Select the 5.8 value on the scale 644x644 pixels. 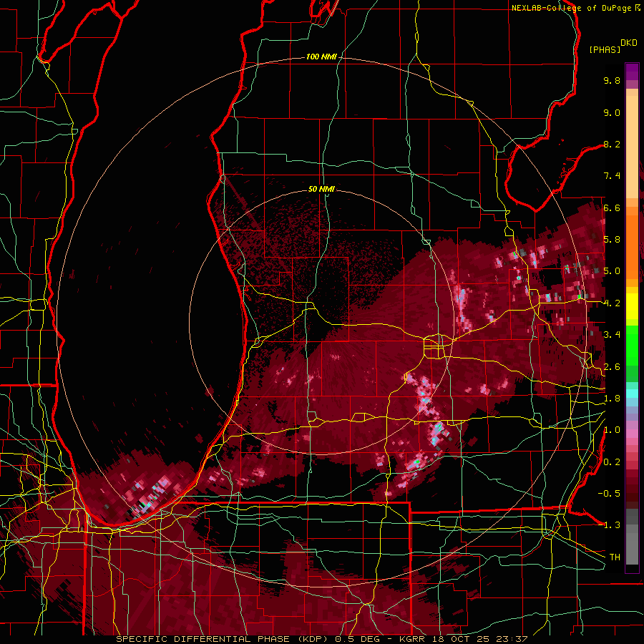coord(612,240)
